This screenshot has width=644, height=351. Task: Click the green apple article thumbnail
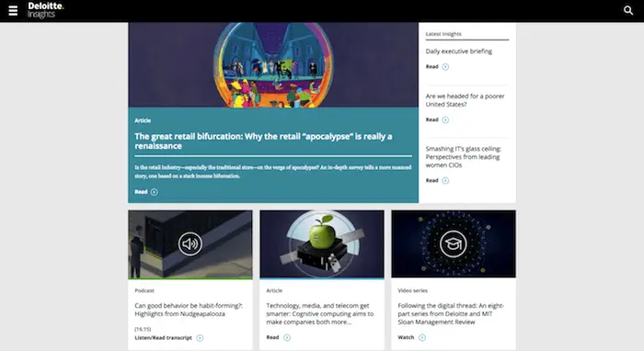point(322,244)
